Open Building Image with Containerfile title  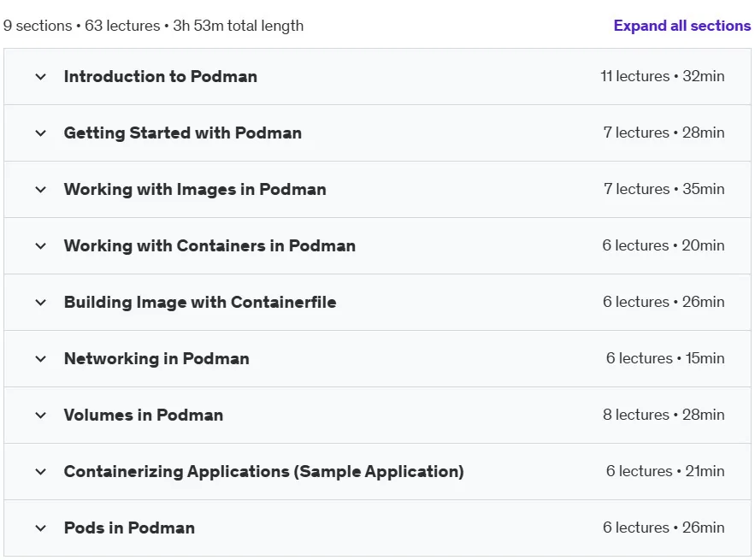(x=200, y=302)
